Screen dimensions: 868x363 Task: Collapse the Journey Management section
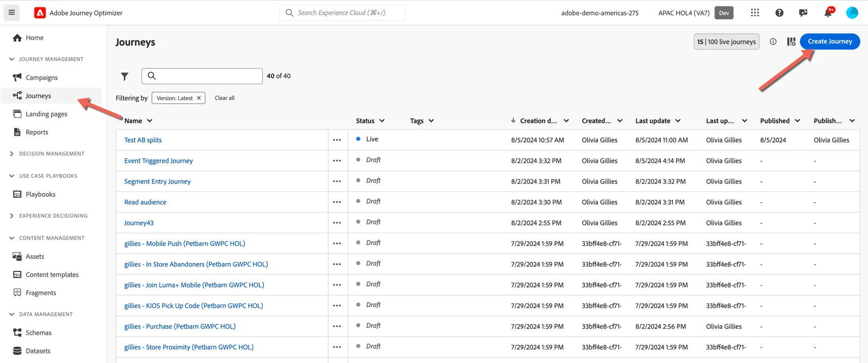pos(12,59)
